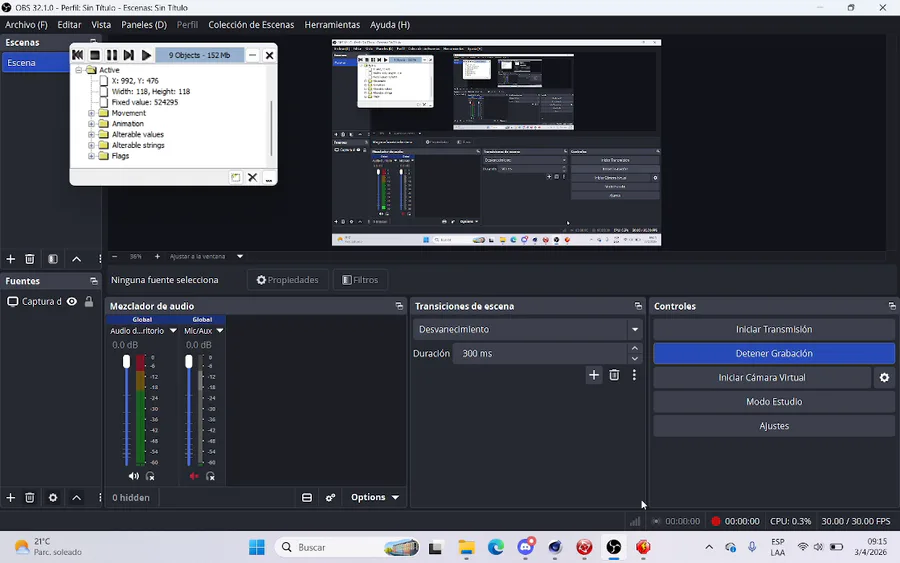Add a new source with plus icon
900x563 pixels.
(10, 498)
